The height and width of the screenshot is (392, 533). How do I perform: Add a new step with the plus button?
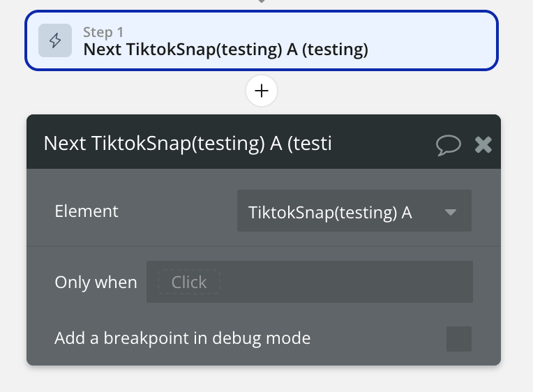point(262,91)
